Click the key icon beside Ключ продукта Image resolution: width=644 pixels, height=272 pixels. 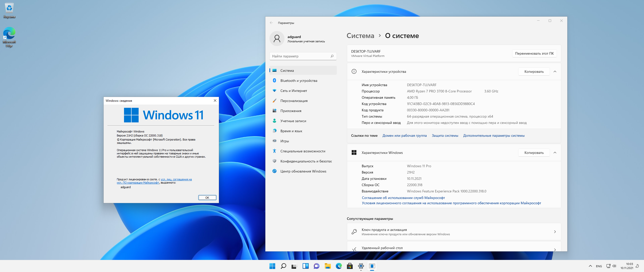[354, 232]
